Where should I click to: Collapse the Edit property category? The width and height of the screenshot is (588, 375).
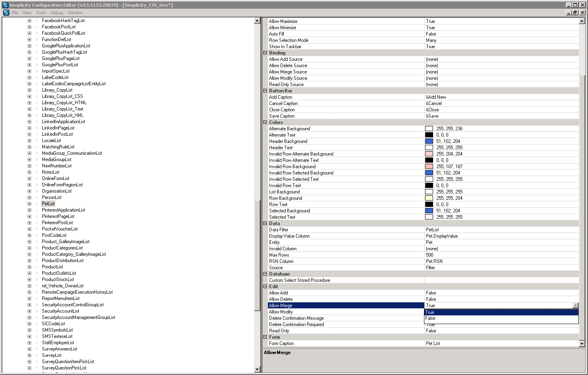[265, 287]
